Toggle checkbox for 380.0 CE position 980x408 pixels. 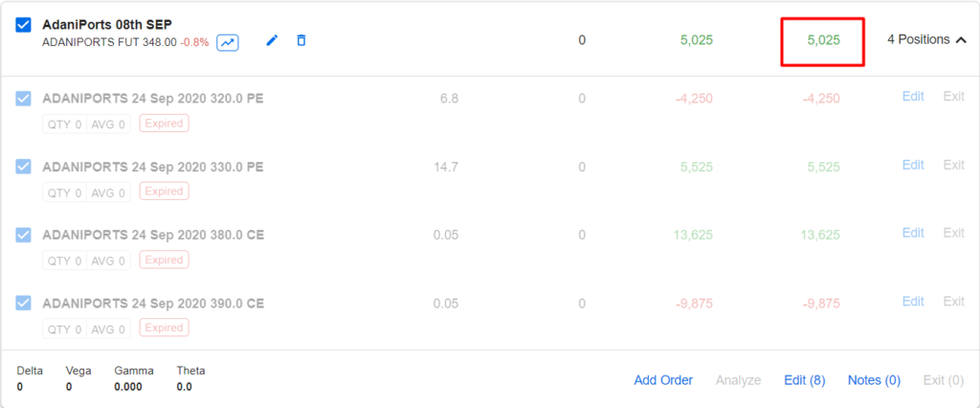click(24, 235)
